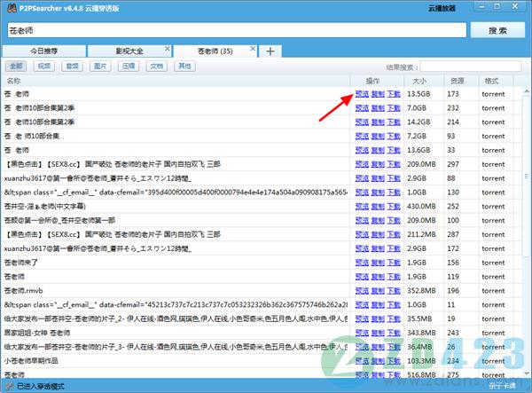
Task: Switch to the 今日推荐 tab
Action: pyautogui.click(x=44, y=51)
